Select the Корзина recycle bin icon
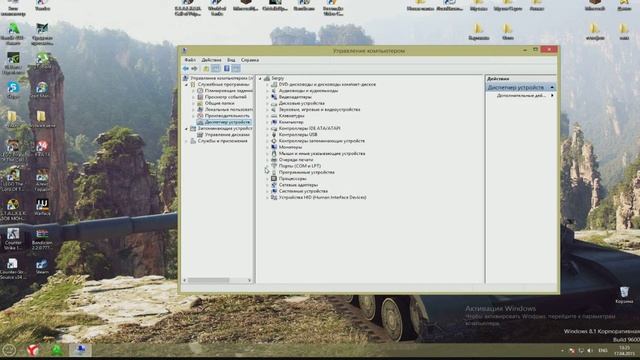 coord(624,295)
